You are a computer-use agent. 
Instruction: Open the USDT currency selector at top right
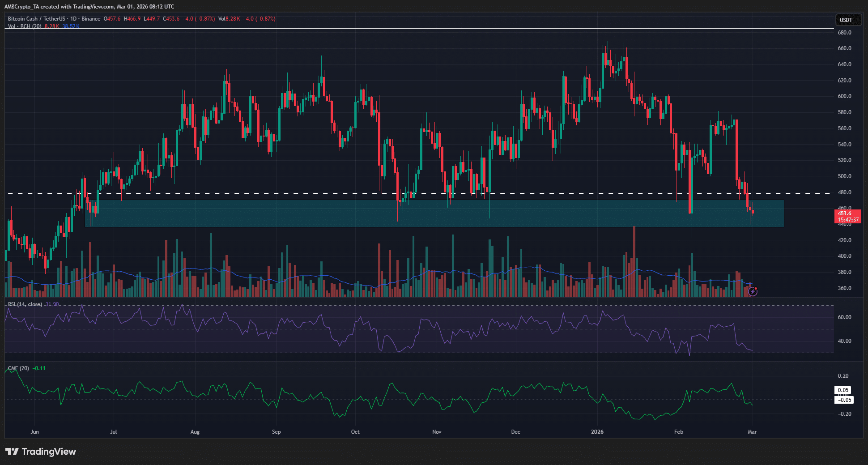848,20
